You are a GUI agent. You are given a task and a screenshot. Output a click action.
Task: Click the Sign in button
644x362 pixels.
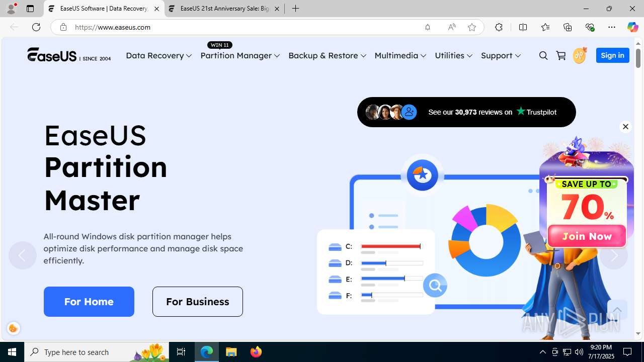[x=612, y=55]
